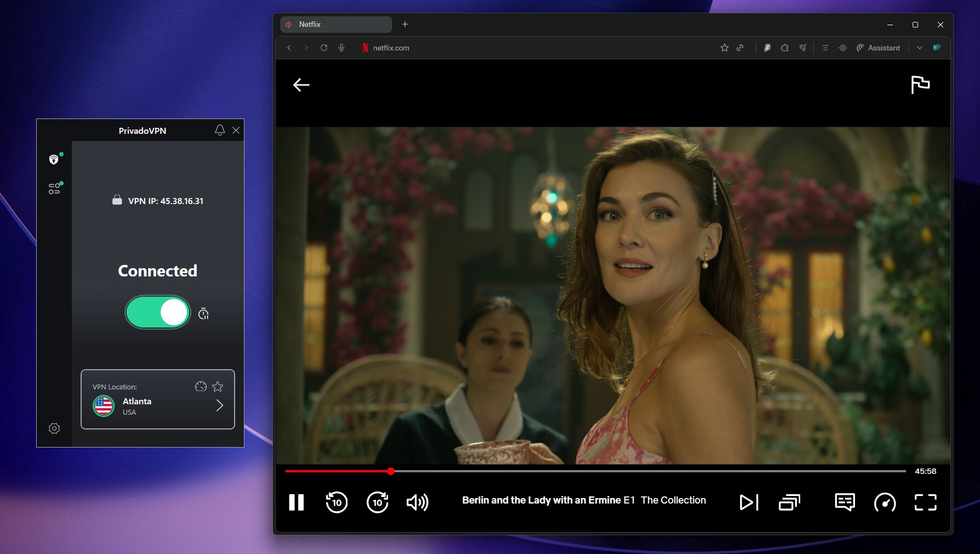Expand the Atlanta VPN location list
980x554 pixels.
(220, 405)
